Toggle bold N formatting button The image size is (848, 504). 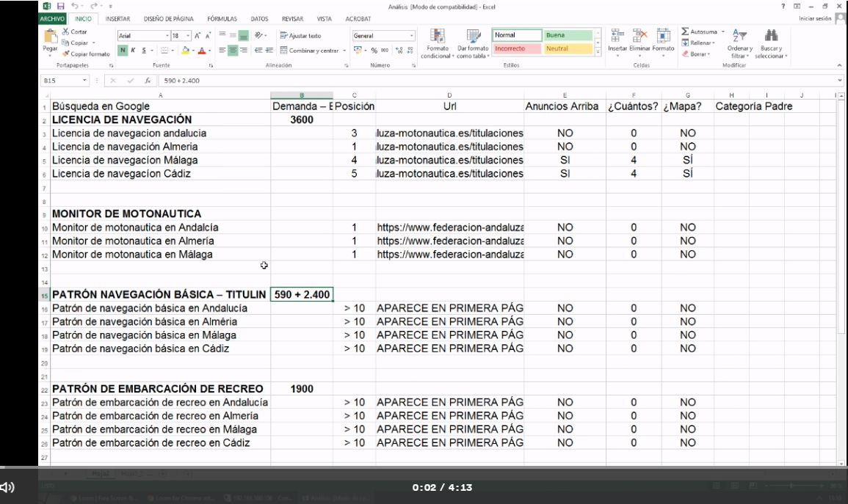click(122, 51)
